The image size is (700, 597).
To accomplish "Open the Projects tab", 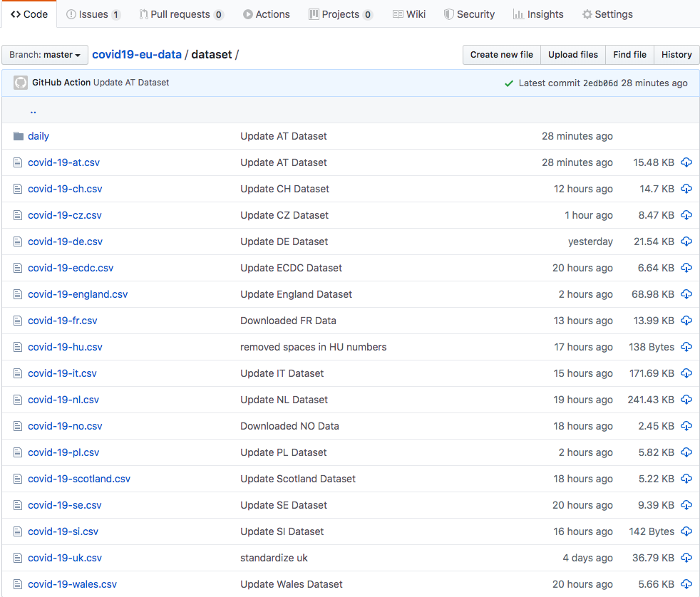I will click(x=341, y=14).
